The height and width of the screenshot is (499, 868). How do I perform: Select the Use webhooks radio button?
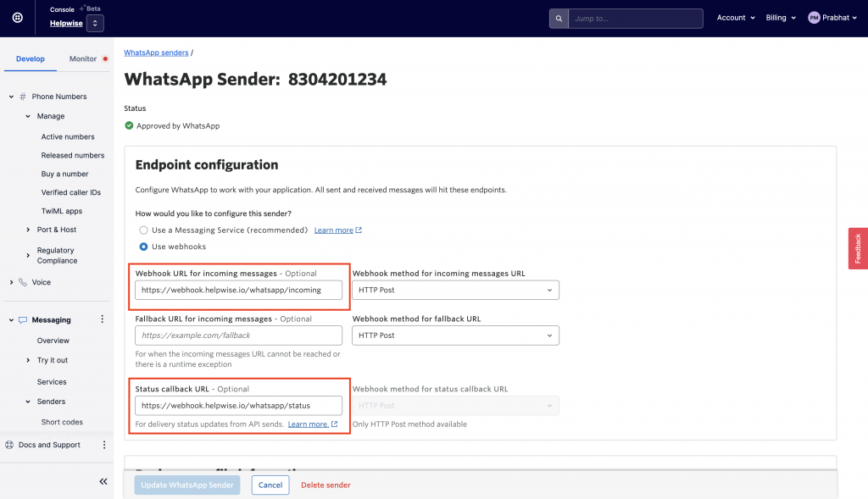pos(143,247)
